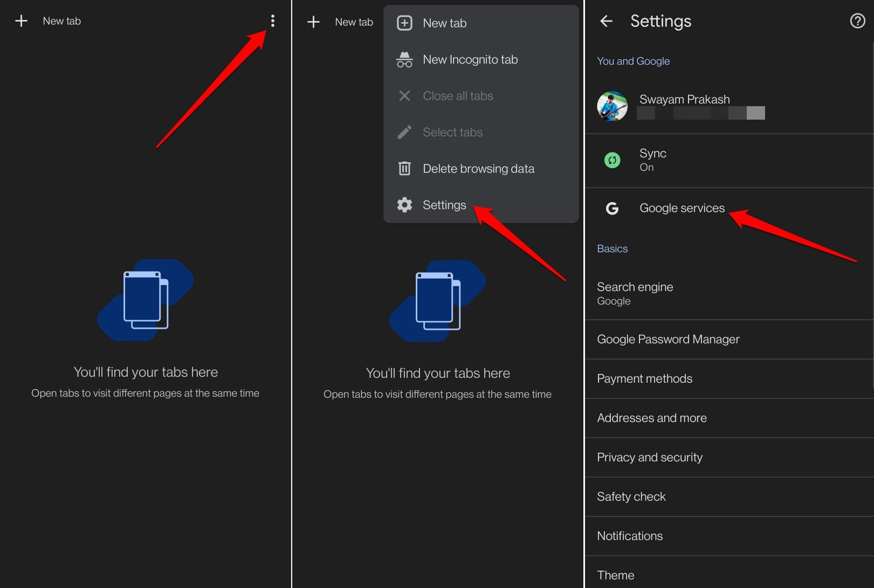874x588 pixels.
Task: Open Settings from the overflow menu
Action: [481, 205]
